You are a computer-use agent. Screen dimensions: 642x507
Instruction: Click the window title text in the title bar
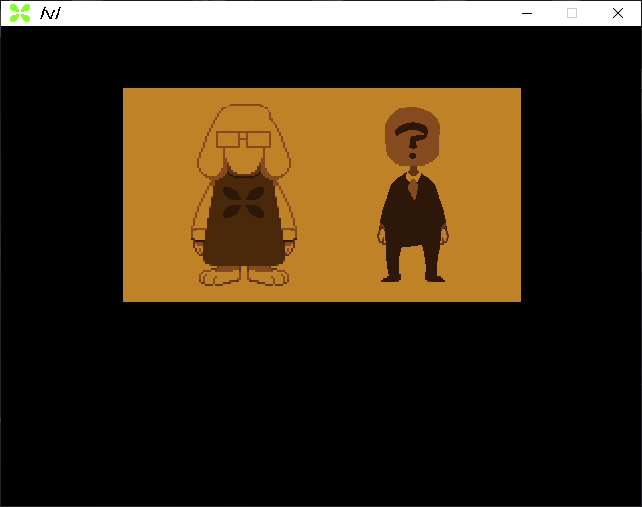[x=50, y=14]
